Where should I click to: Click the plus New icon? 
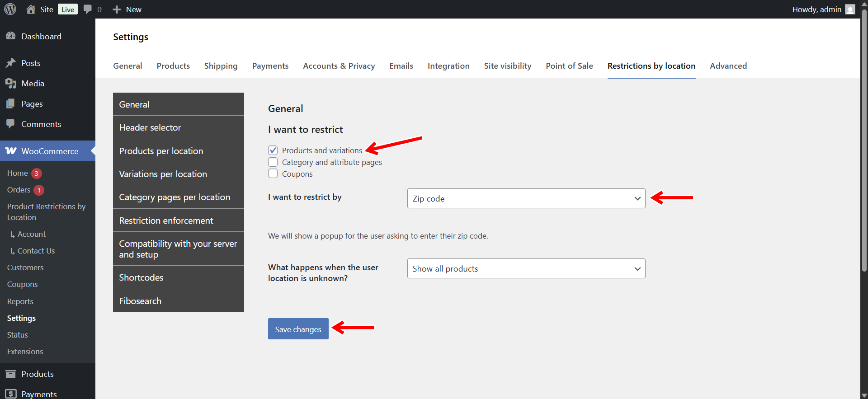117,9
